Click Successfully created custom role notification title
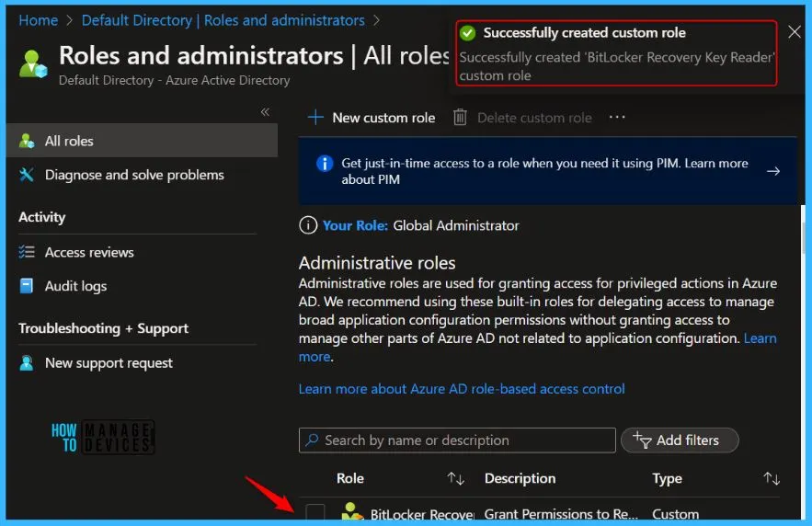This screenshot has width=812, height=526. pyautogui.click(x=584, y=32)
